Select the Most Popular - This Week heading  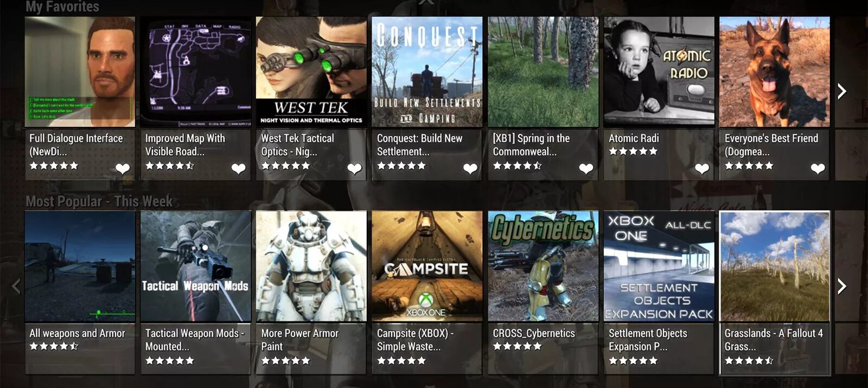coord(99,201)
